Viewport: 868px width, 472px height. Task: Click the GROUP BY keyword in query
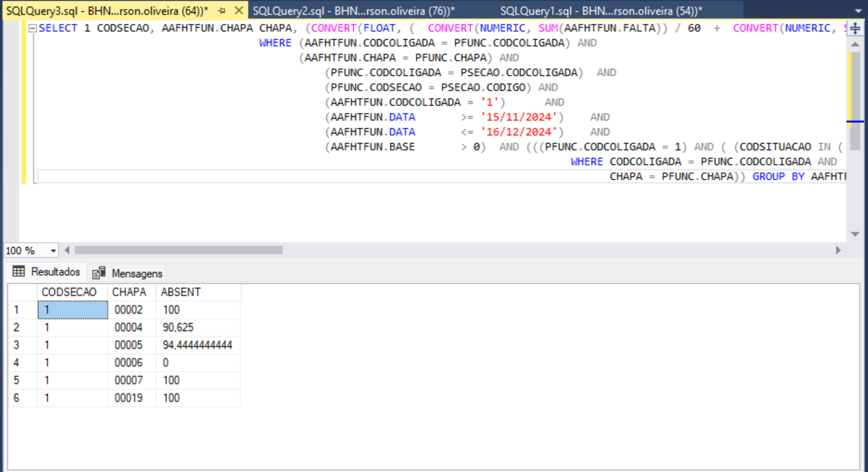(x=778, y=176)
